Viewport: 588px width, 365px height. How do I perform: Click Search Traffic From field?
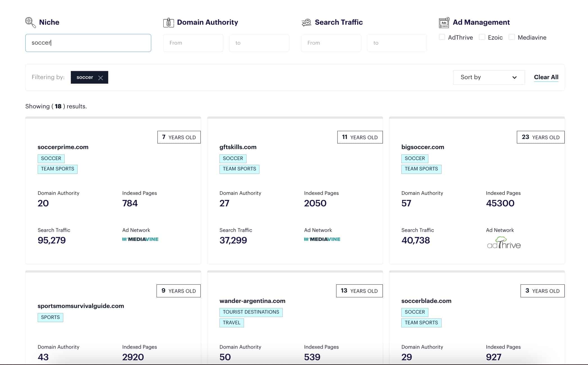point(331,43)
